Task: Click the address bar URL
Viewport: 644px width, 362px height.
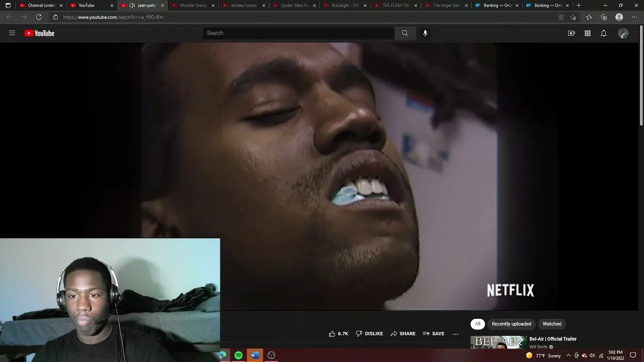Action: click(113, 17)
